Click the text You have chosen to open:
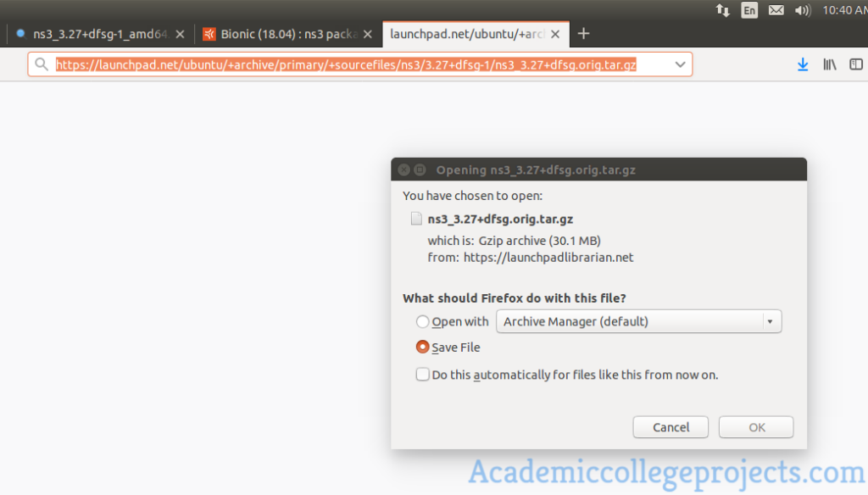 click(473, 196)
